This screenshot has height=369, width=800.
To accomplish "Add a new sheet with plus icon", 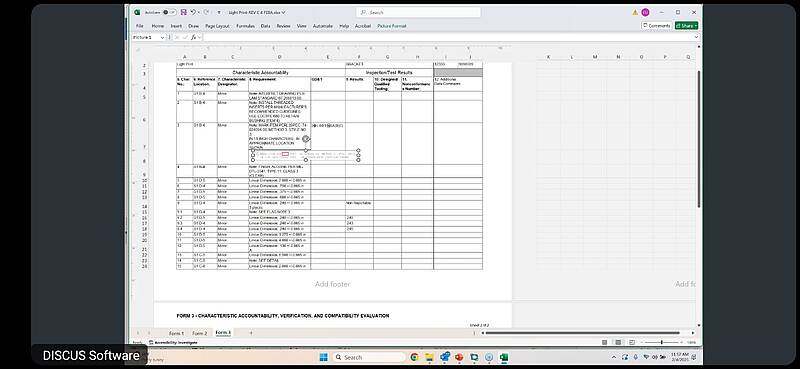I will 251,333.
